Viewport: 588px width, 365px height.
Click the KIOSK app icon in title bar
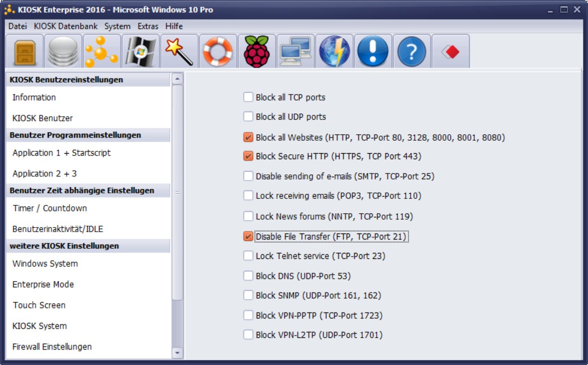[x=9, y=9]
